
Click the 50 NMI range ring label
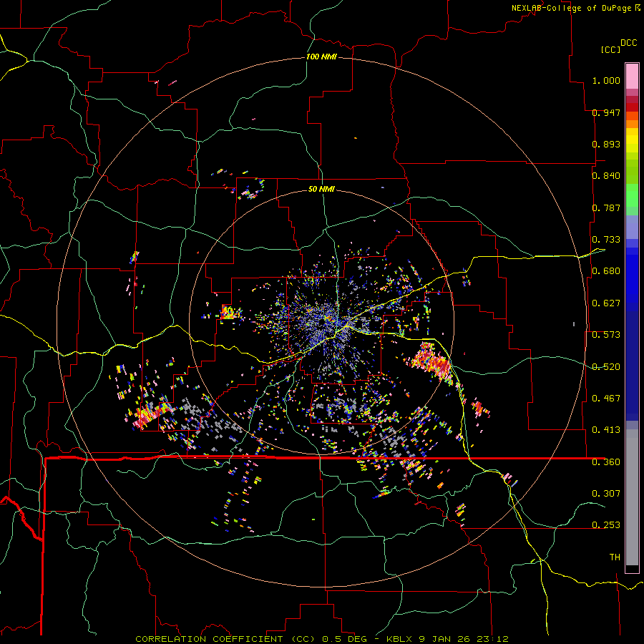321,189
